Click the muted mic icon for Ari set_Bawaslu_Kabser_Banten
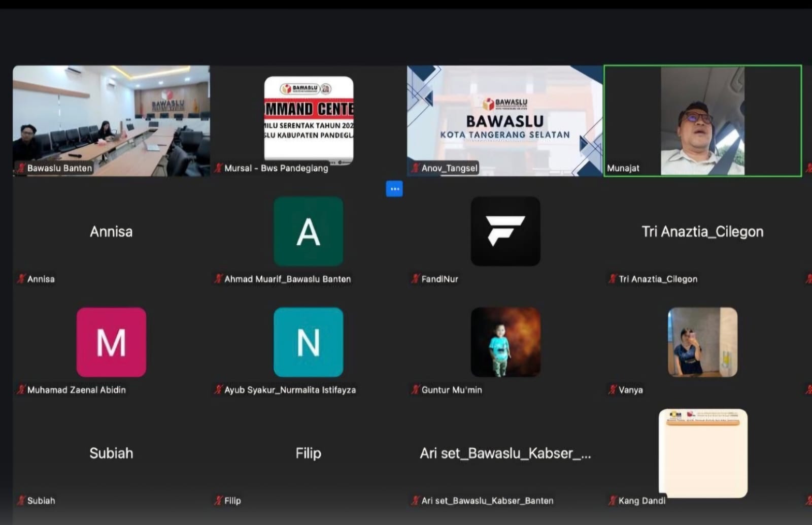 click(x=416, y=501)
